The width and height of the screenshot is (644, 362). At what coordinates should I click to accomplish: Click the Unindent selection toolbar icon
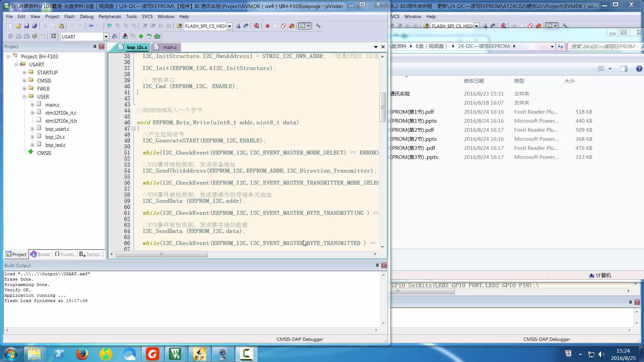click(153, 26)
